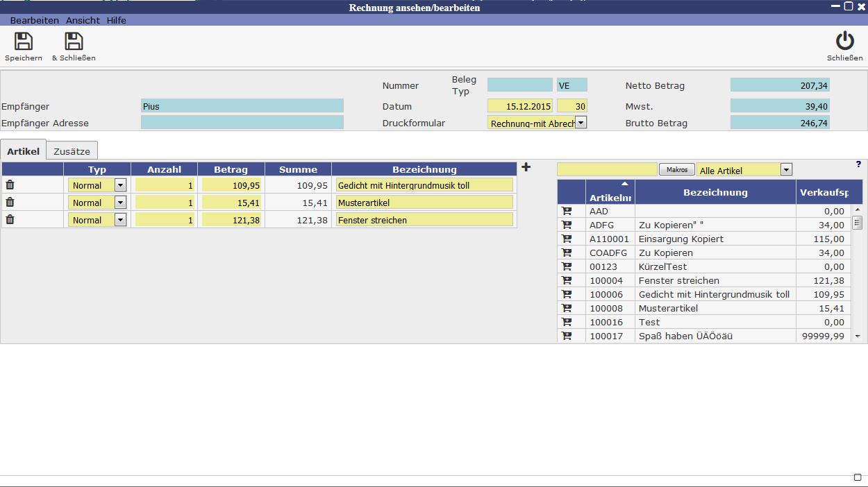Click the Makros button
The width and height of the screenshot is (868, 487).
(676, 170)
